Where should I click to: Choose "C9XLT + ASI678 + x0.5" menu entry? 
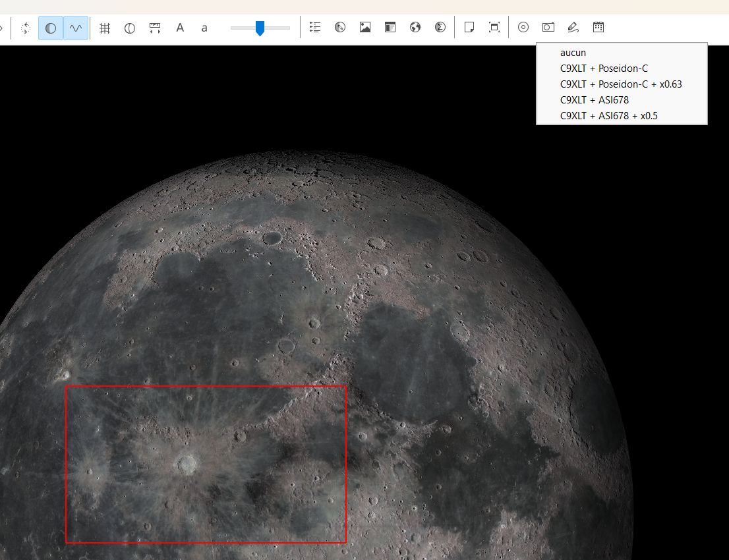coord(608,116)
